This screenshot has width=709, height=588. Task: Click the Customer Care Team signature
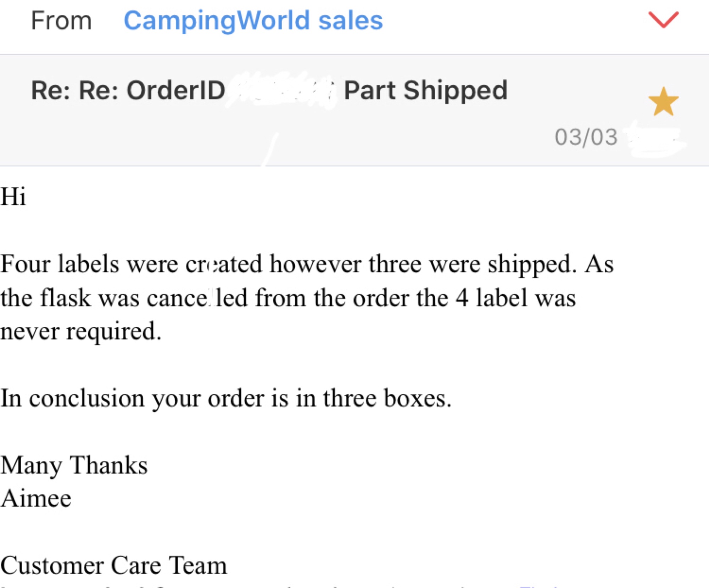[x=113, y=565]
